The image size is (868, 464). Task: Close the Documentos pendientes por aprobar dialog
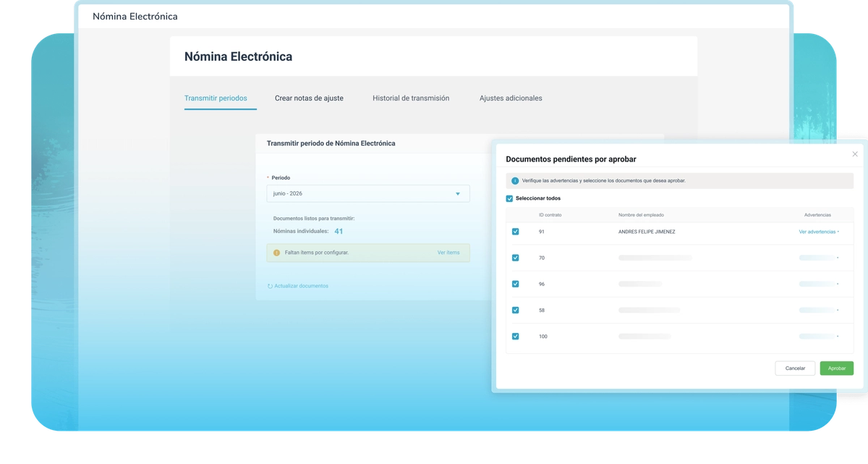tap(855, 154)
